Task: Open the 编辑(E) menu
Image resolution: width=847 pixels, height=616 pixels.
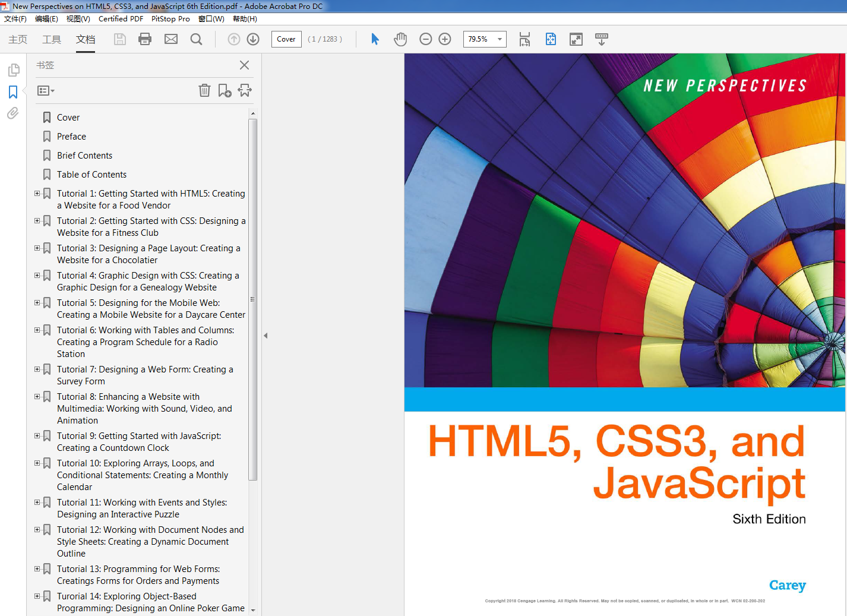Action: [x=46, y=19]
